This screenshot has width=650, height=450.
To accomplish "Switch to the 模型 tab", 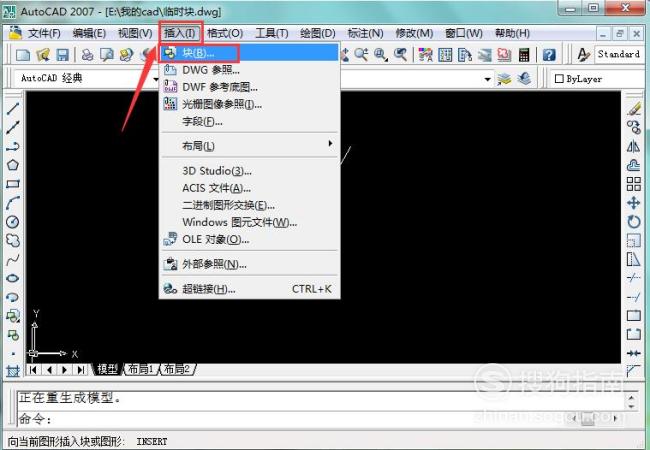I will tap(107, 369).
